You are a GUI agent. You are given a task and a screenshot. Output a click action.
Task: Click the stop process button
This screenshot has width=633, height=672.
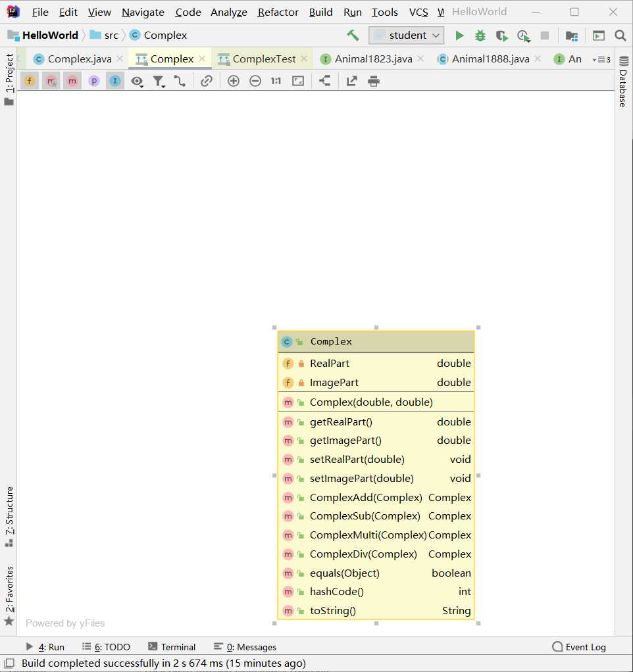pyautogui.click(x=545, y=35)
